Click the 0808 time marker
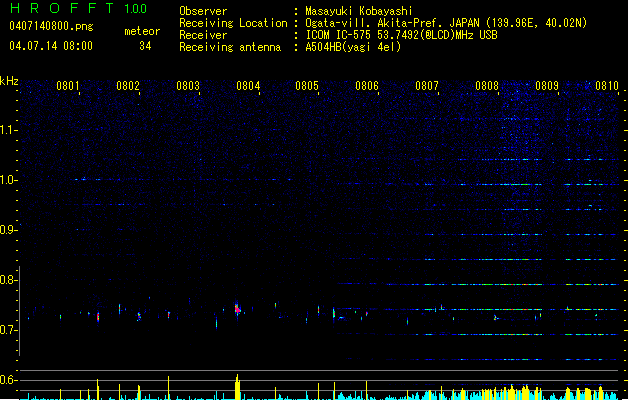The image size is (629, 400). click(x=487, y=86)
